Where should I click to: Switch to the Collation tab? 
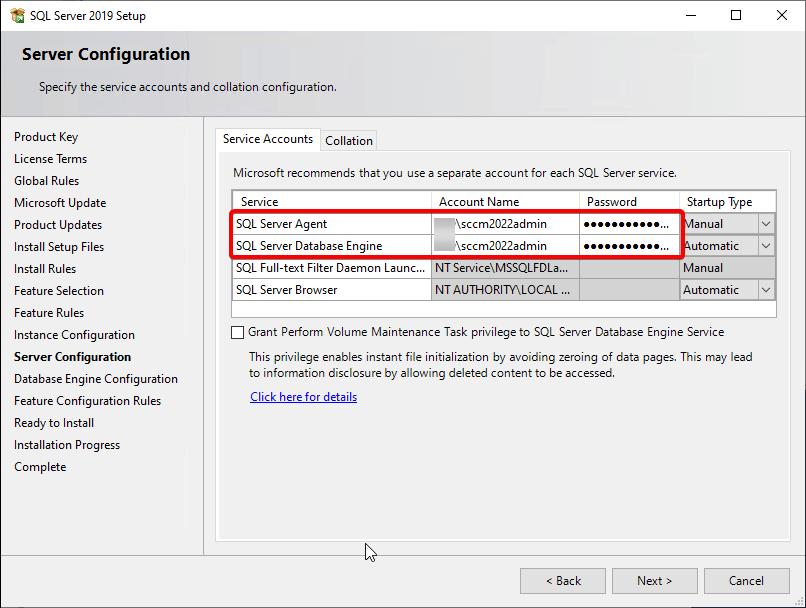pyautogui.click(x=349, y=141)
